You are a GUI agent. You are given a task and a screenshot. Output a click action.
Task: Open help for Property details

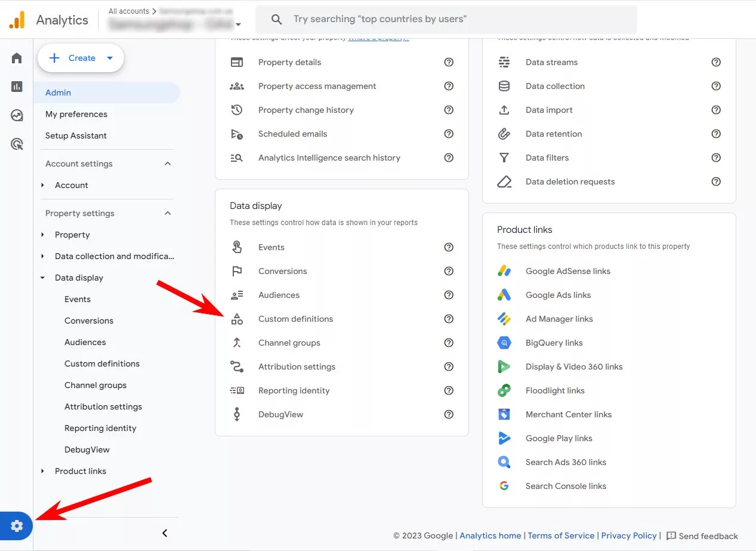tap(449, 62)
